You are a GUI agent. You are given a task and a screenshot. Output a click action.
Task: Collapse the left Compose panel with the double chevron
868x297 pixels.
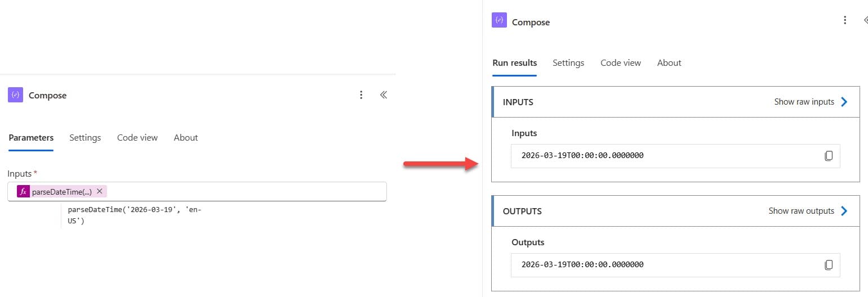pos(384,95)
